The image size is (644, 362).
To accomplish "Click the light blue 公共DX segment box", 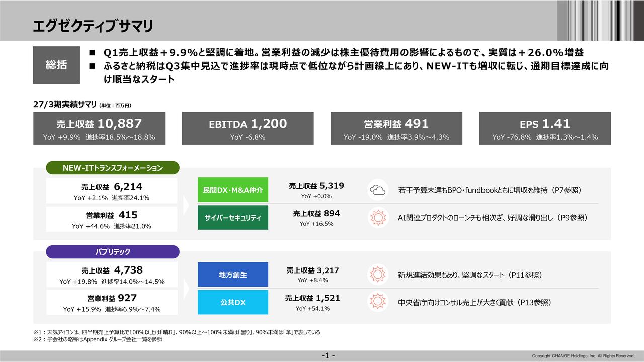I will click(233, 303).
